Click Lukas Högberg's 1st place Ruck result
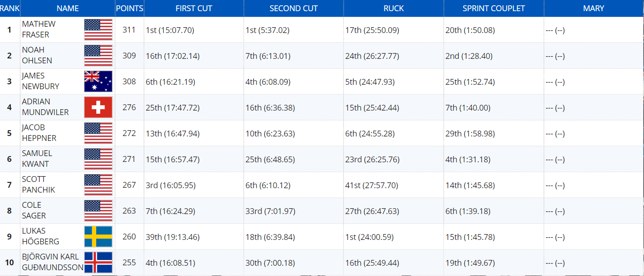The image size is (644, 276). (x=369, y=237)
